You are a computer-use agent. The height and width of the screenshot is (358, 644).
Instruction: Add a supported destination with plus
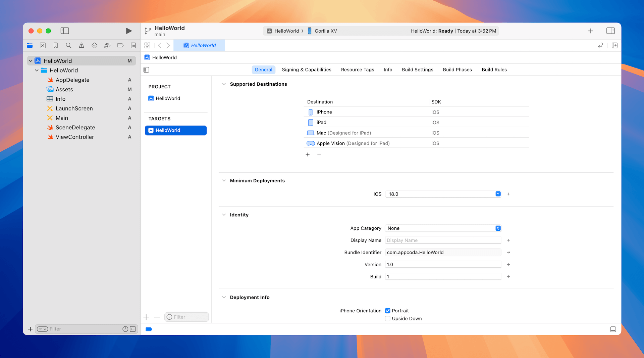click(308, 154)
